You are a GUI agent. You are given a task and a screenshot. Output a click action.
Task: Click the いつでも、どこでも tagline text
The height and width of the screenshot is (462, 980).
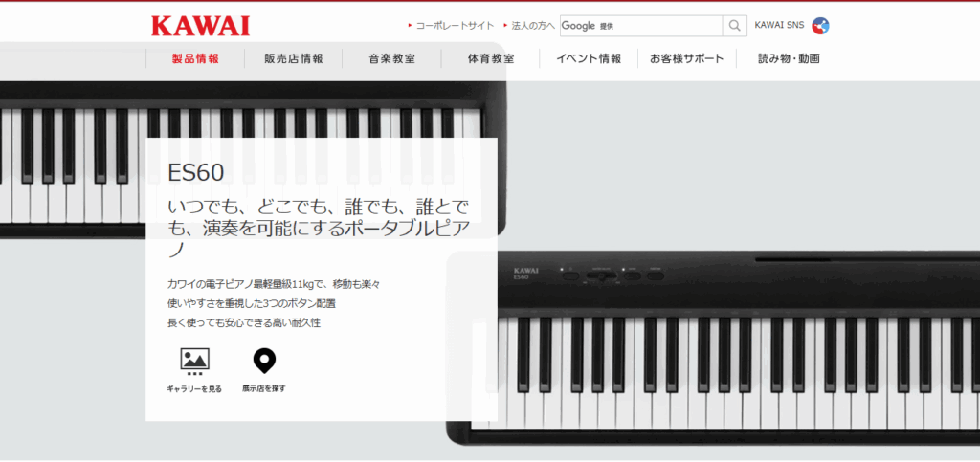pyautogui.click(x=320, y=228)
